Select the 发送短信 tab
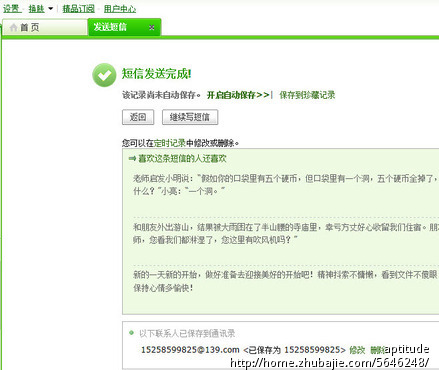This screenshot has width=439, height=370. tap(124, 27)
